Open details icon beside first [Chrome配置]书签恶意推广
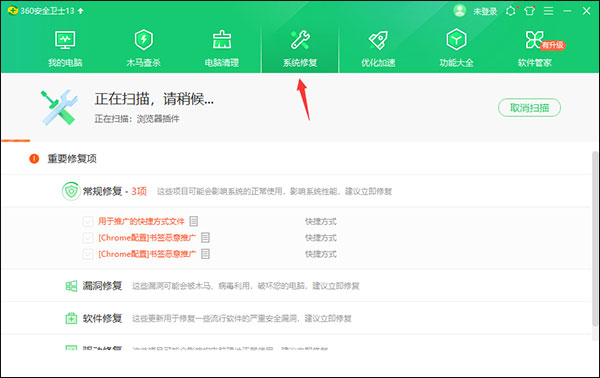Viewport: 600px width, 378px height. pyautogui.click(x=205, y=238)
